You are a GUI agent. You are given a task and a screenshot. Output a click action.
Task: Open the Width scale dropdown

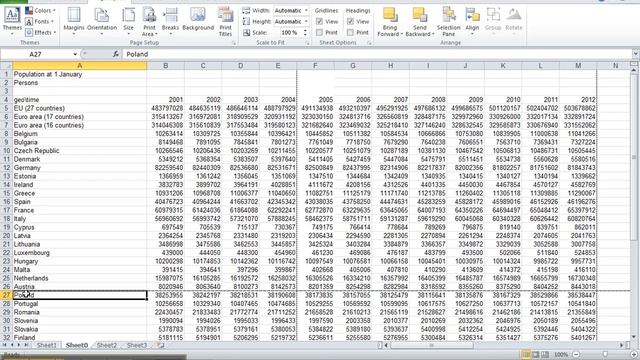(x=306, y=10)
